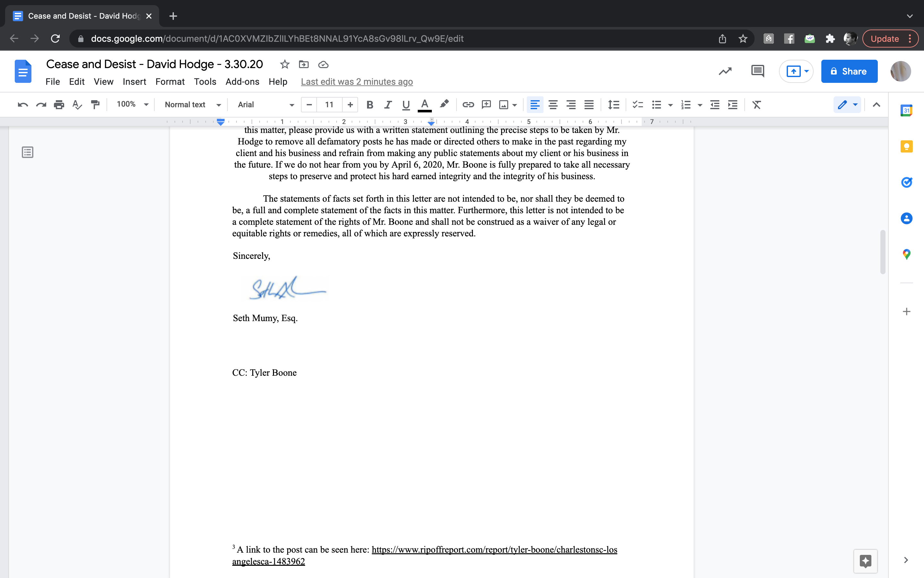Open Google Tasks side panel

[906, 182]
